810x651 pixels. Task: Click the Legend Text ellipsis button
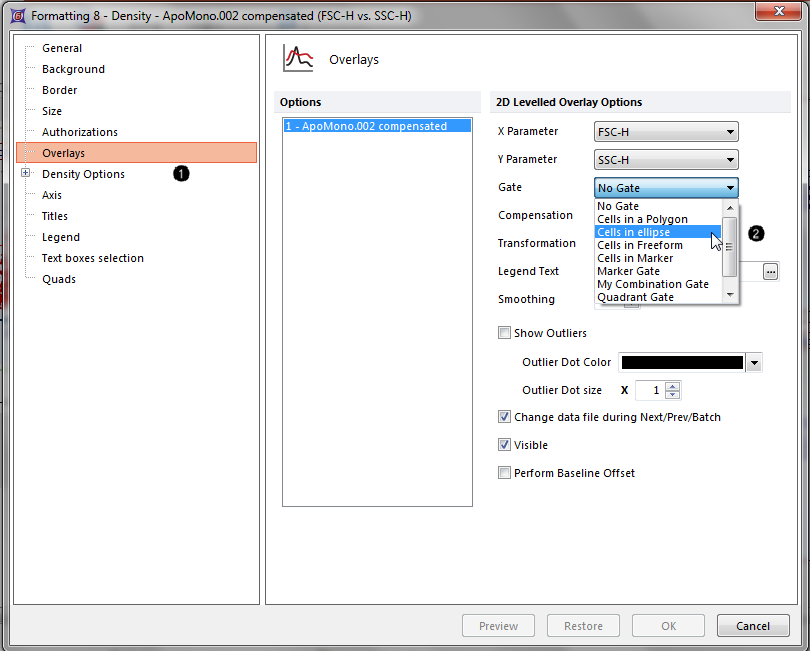(x=770, y=271)
